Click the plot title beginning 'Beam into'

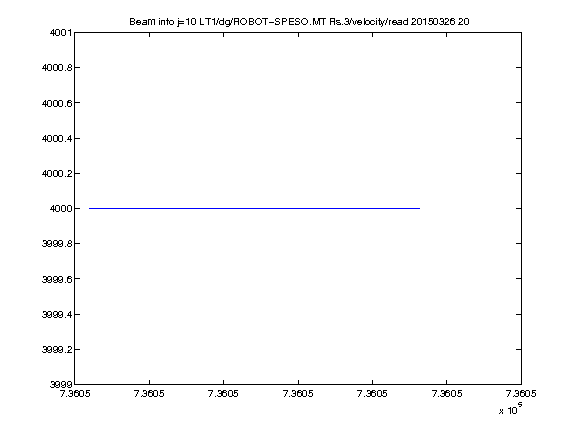[299, 22]
